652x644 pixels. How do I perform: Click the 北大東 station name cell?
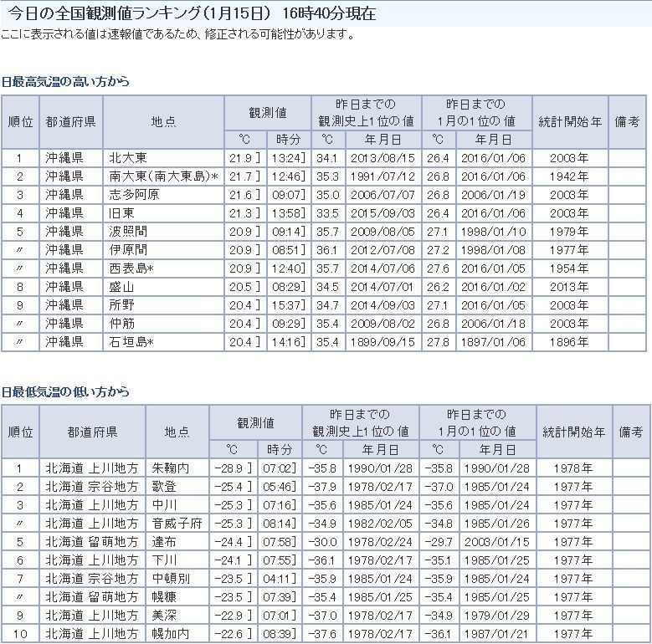pos(128,158)
